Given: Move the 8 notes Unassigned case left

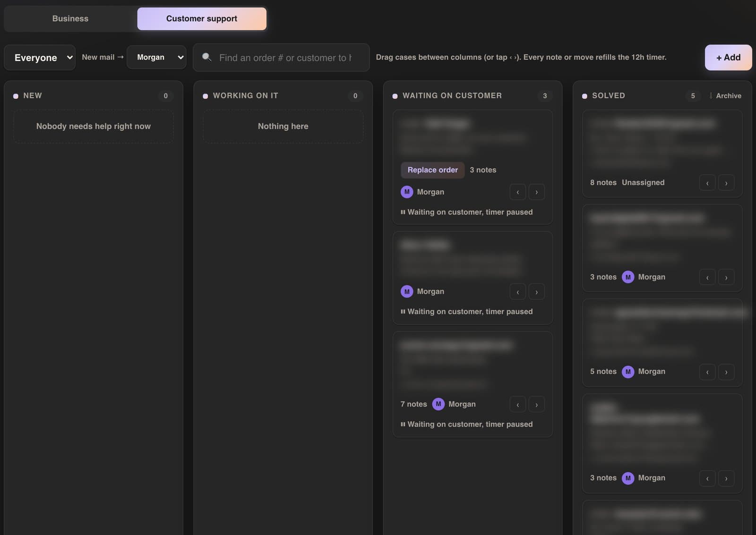Looking at the screenshot, I should pos(707,183).
